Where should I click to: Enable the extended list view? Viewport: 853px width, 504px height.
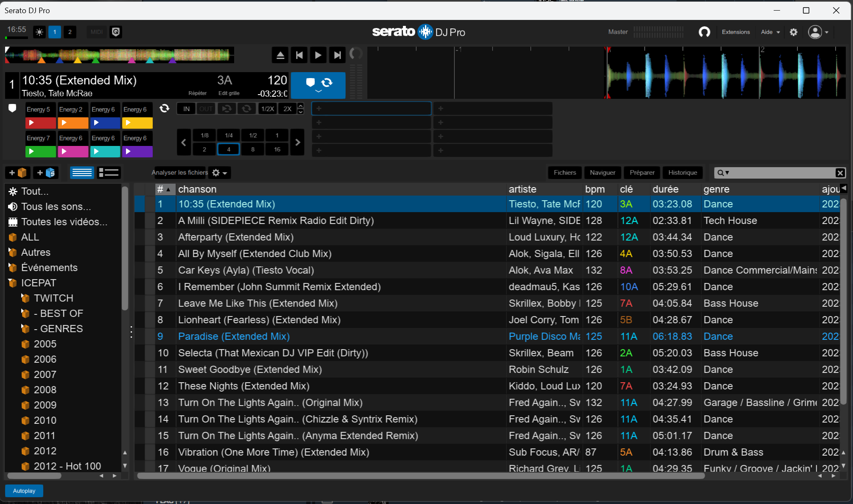pyautogui.click(x=109, y=173)
